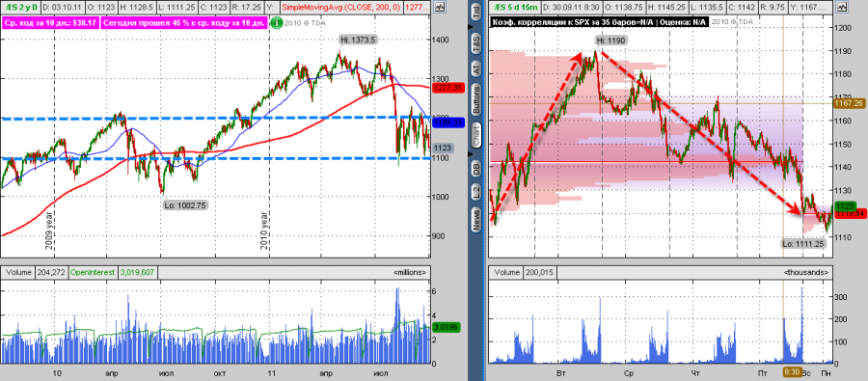
Task: Open the News sidebar tab
Action: pyautogui.click(x=476, y=220)
